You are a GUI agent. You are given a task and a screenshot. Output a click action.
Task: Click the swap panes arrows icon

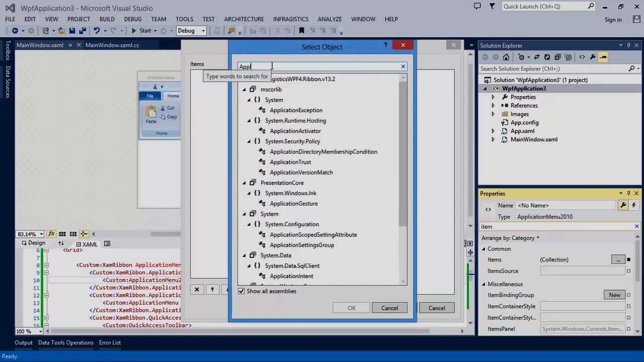(x=61, y=243)
